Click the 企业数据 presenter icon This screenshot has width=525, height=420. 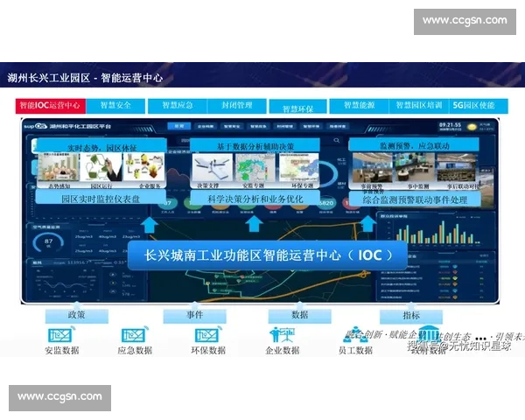pos(282,335)
